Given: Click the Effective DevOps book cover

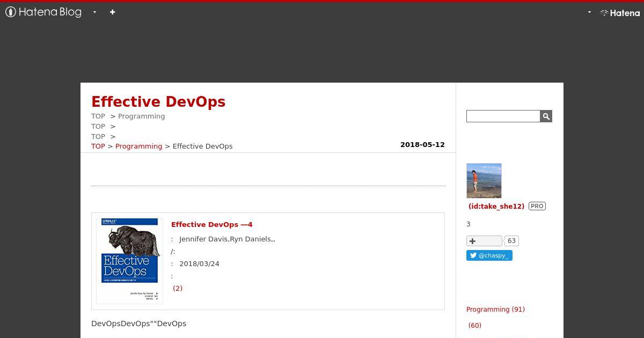Looking at the screenshot, I should (x=129, y=261).
